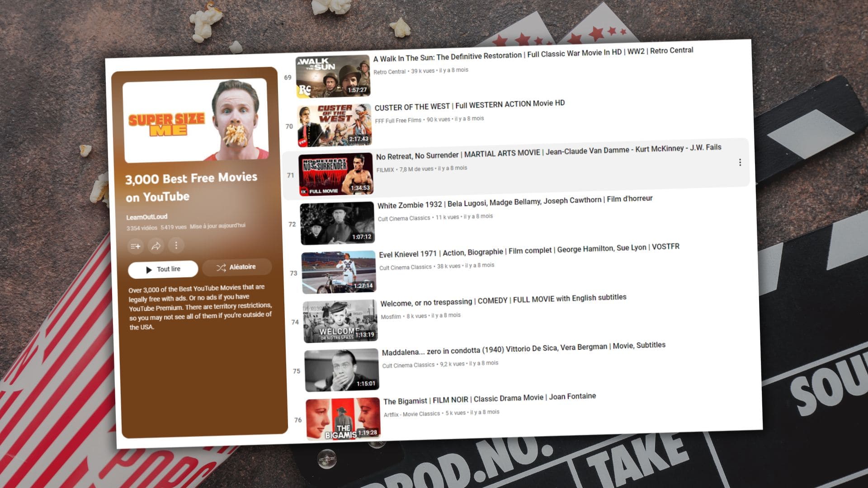Open the playlist more options menu

[x=176, y=245]
